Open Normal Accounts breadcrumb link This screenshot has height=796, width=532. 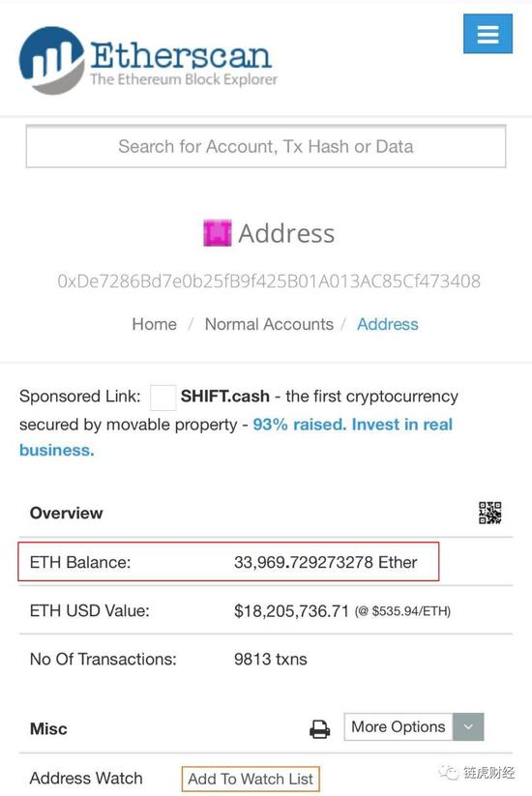tap(269, 324)
